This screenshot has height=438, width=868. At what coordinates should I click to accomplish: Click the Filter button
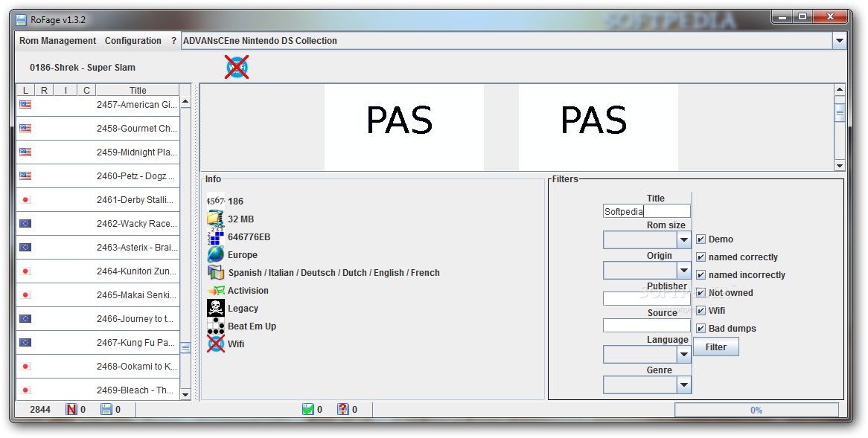click(716, 347)
